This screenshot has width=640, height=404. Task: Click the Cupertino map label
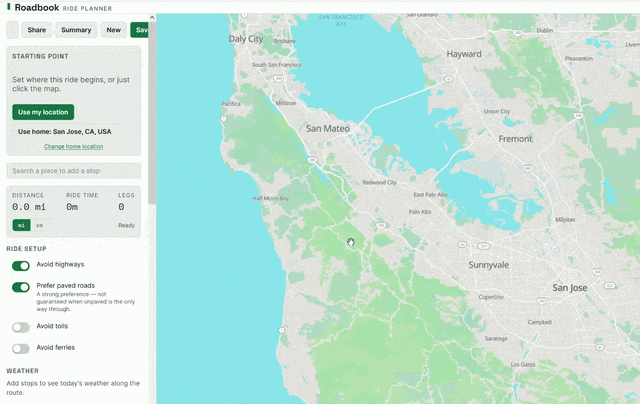tap(491, 297)
